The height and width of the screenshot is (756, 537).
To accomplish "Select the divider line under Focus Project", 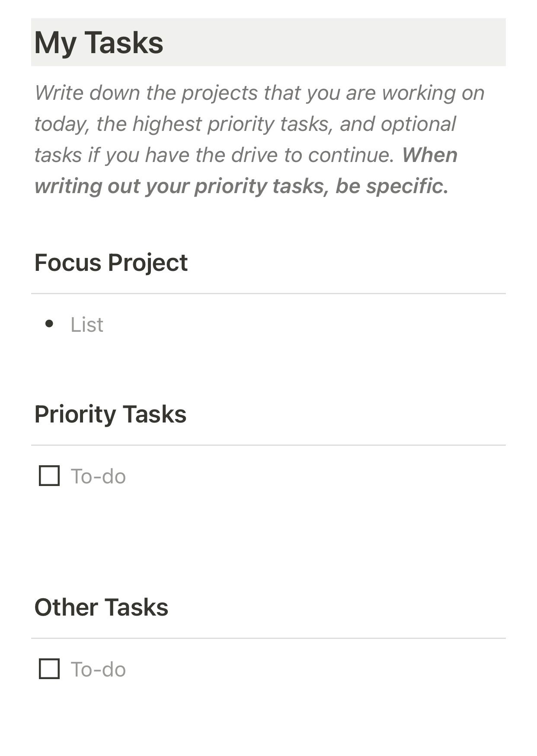I will [268, 294].
